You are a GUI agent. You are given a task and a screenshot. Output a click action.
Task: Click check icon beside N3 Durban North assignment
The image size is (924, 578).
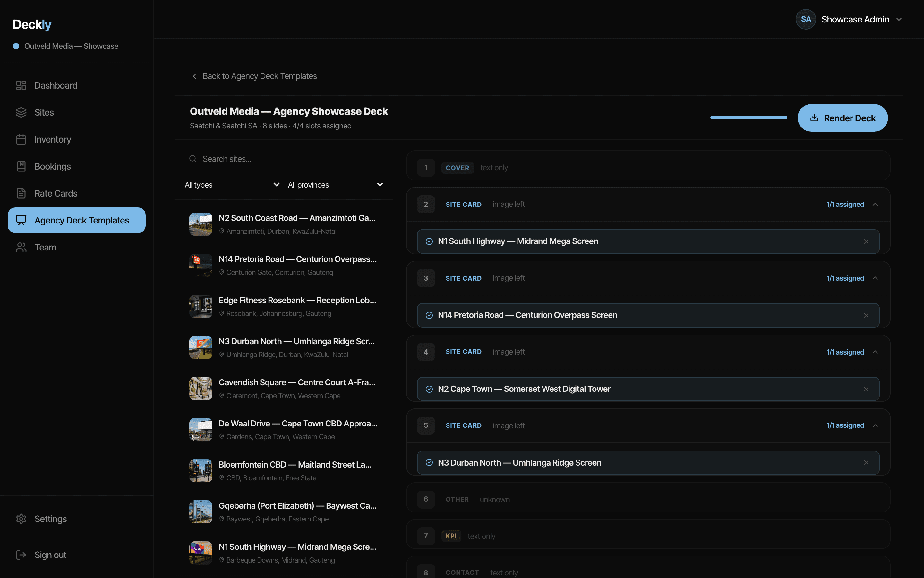click(429, 462)
